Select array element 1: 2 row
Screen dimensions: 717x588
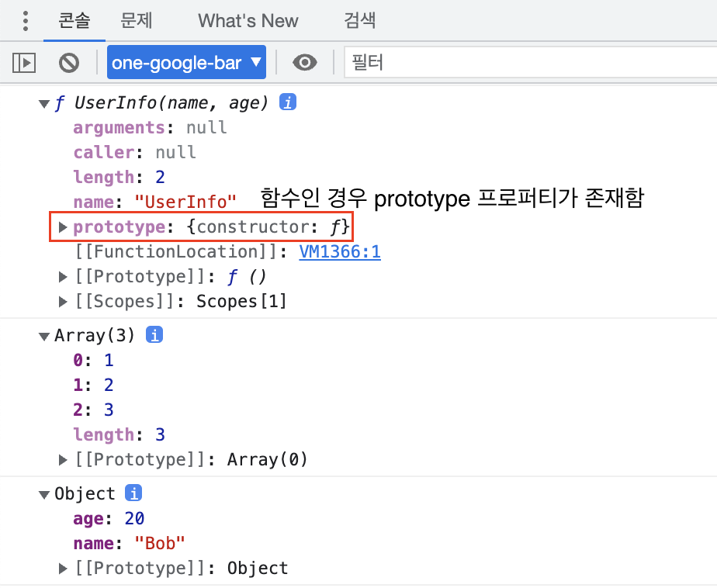[x=93, y=385]
